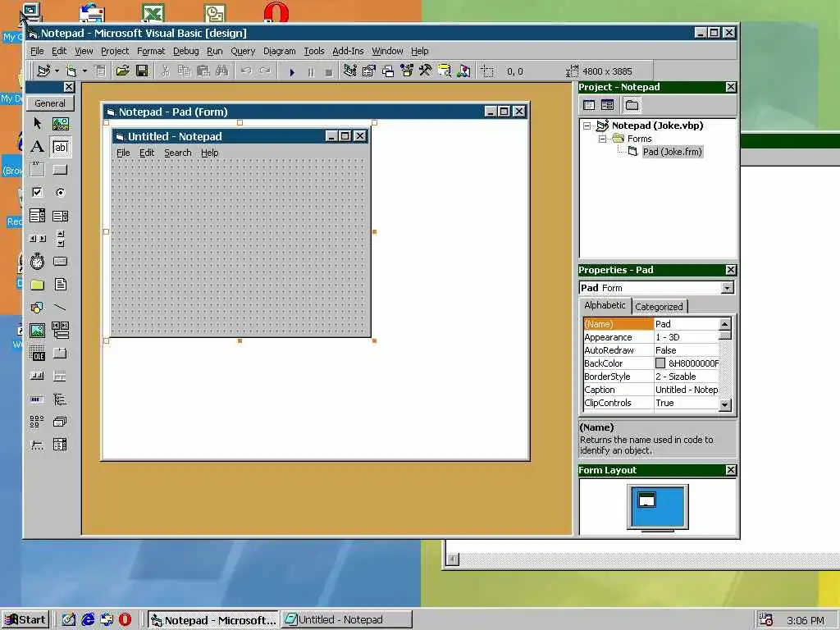The height and width of the screenshot is (630, 840).
Task: Switch to the Categorized properties tab
Action: point(659,307)
